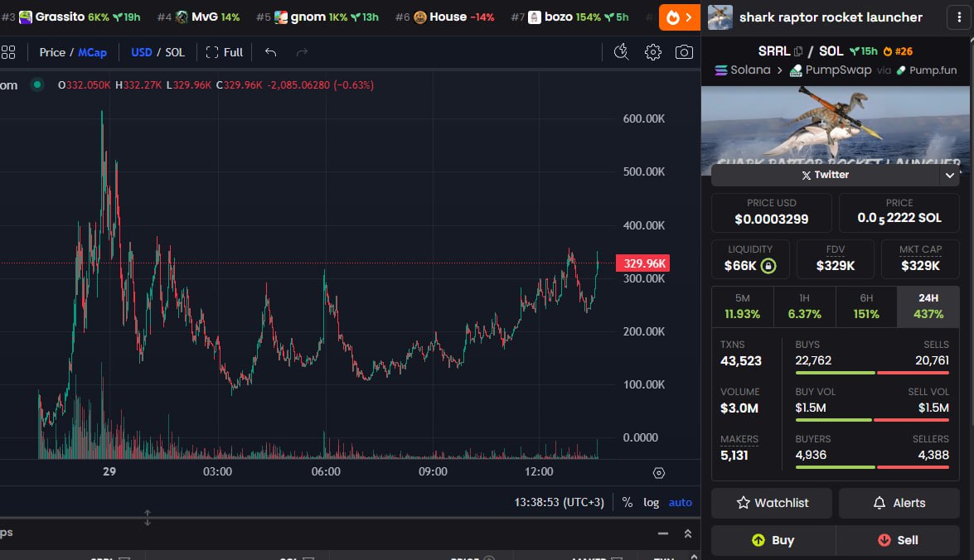Click the timezone clock 13:38:53 (UTC+3)
The width and height of the screenshot is (974, 560).
[x=559, y=502]
